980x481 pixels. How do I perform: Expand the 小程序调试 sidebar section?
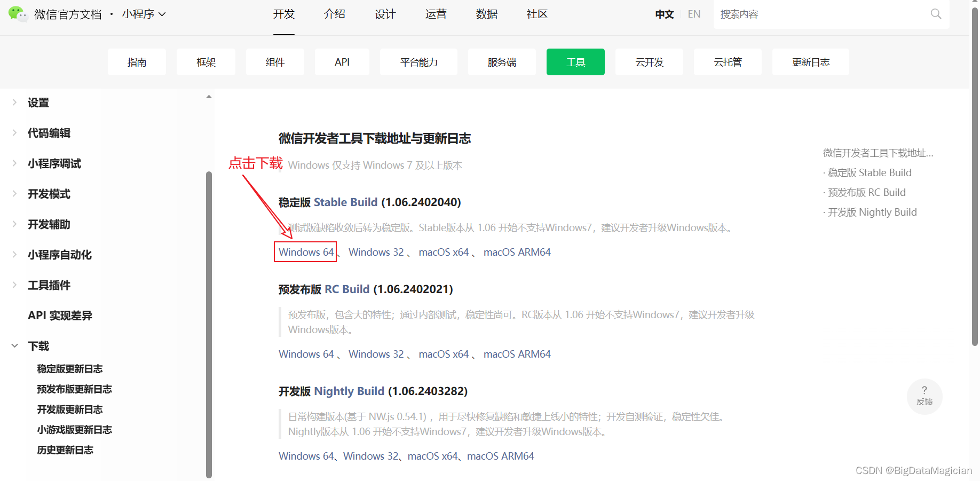tap(14, 163)
